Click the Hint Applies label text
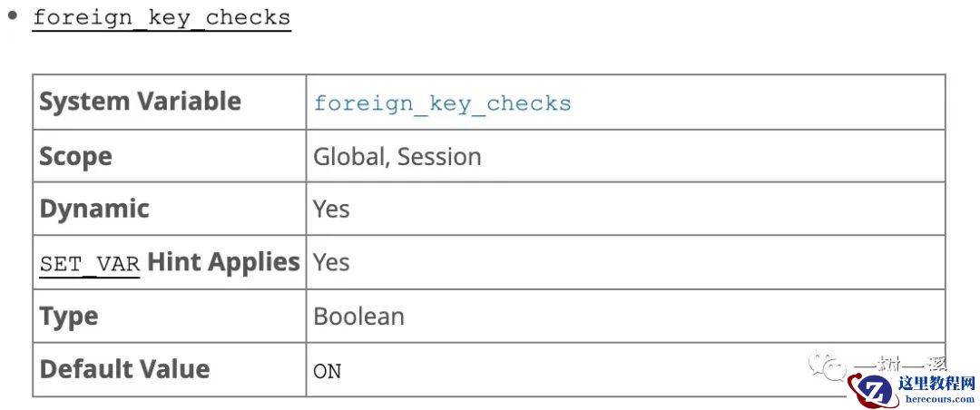The image size is (980, 410). tap(223, 262)
